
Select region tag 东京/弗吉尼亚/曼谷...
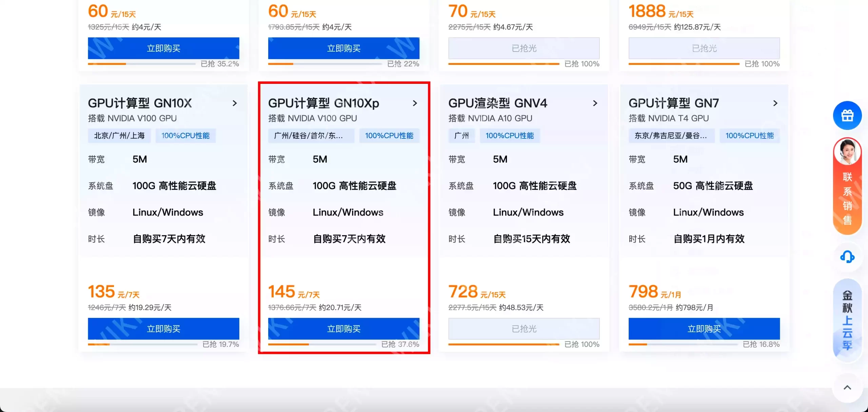point(671,136)
